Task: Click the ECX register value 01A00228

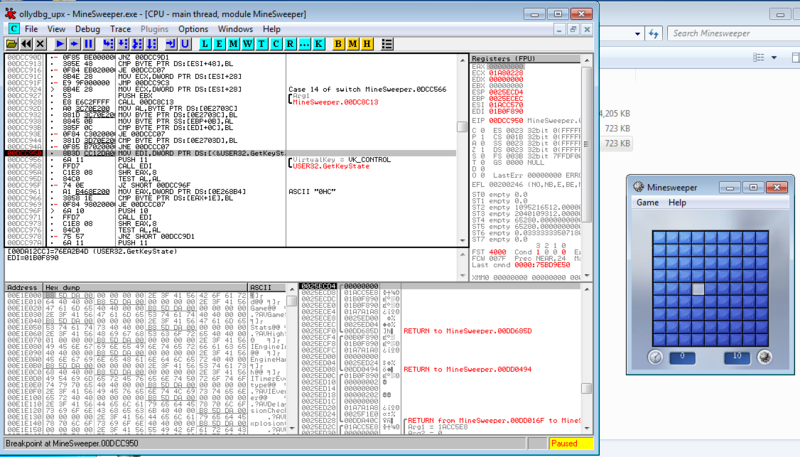Action: tap(506, 73)
